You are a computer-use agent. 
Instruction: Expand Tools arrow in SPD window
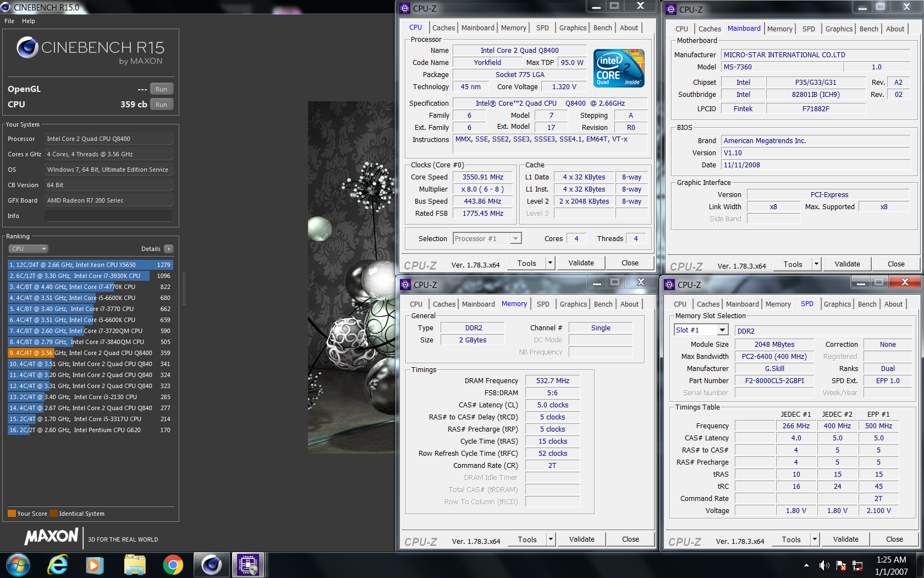click(x=815, y=539)
